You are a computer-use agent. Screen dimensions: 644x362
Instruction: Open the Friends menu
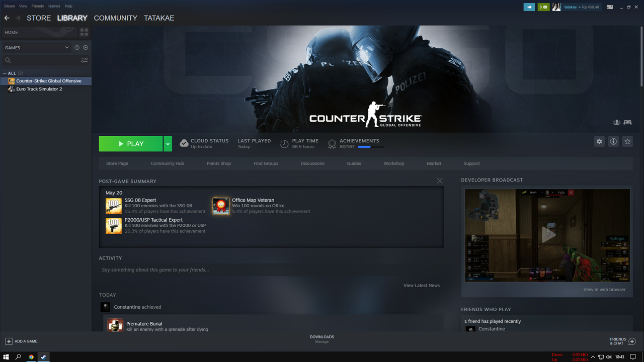click(x=38, y=6)
